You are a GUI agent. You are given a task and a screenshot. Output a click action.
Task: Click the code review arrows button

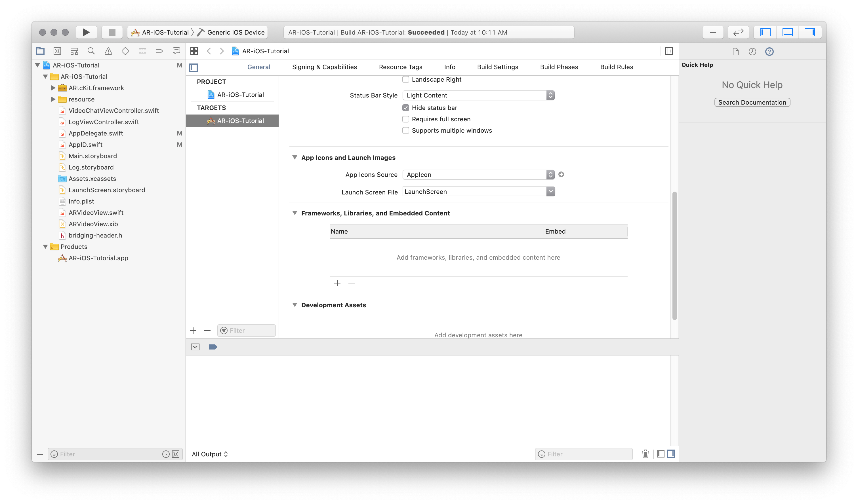coord(738,32)
